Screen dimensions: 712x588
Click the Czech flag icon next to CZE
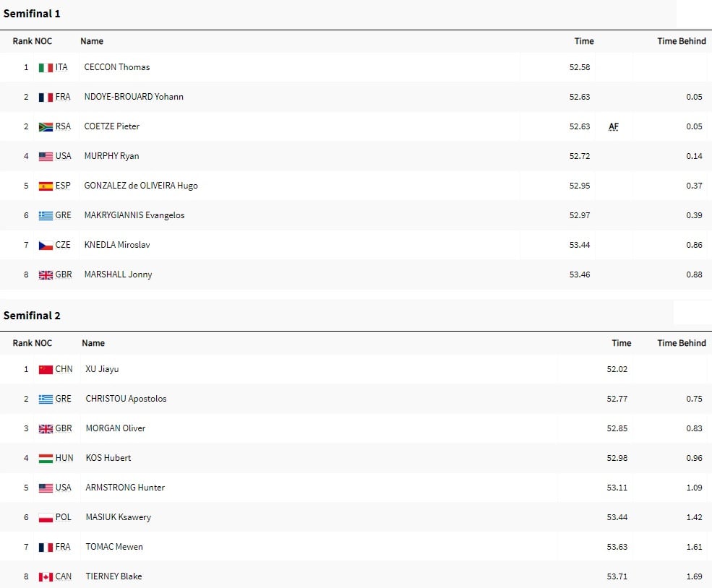pyautogui.click(x=46, y=246)
